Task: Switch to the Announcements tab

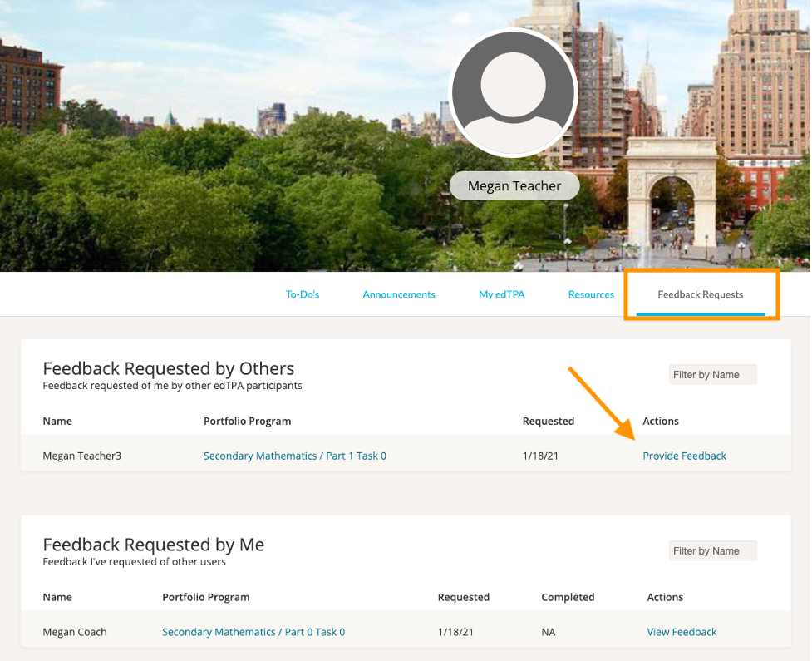Action: tap(399, 294)
